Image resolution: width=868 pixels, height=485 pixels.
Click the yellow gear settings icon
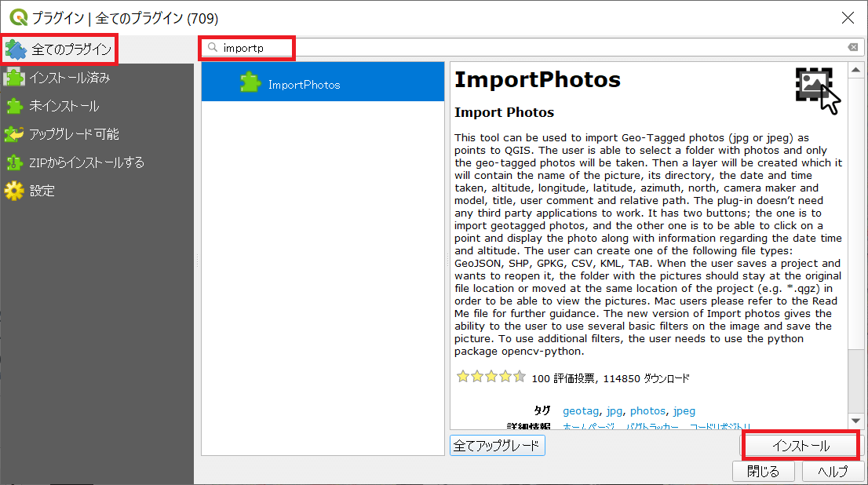(x=14, y=191)
